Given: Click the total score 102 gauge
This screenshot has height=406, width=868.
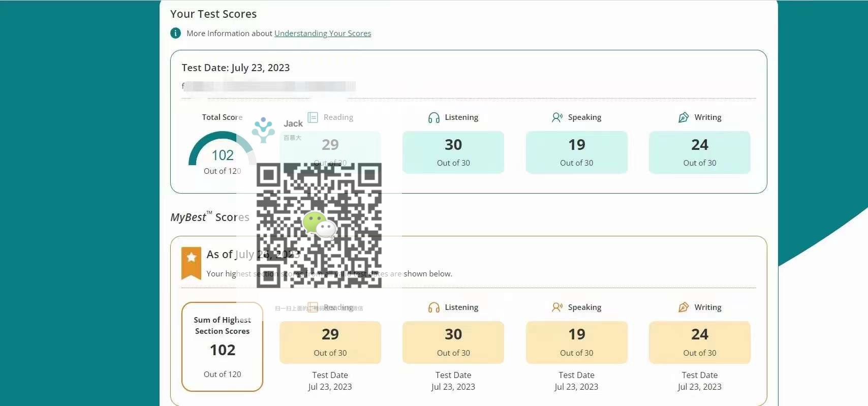Looking at the screenshot, I should (x=222, y=152).
